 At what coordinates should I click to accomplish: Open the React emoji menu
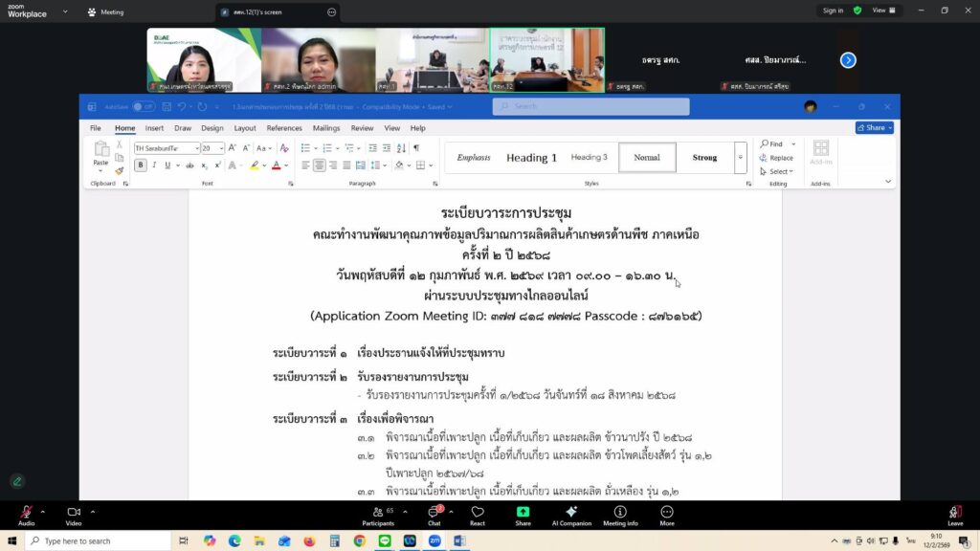(478, 514)
